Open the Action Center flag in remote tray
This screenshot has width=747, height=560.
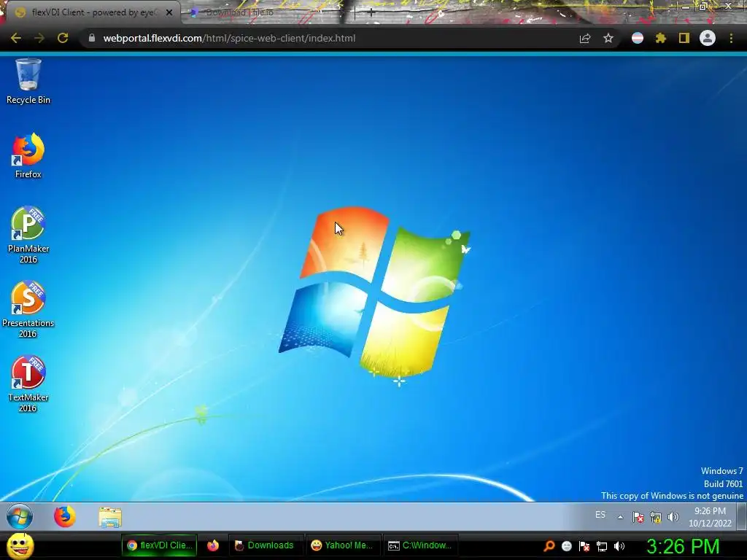coord(638,517)
